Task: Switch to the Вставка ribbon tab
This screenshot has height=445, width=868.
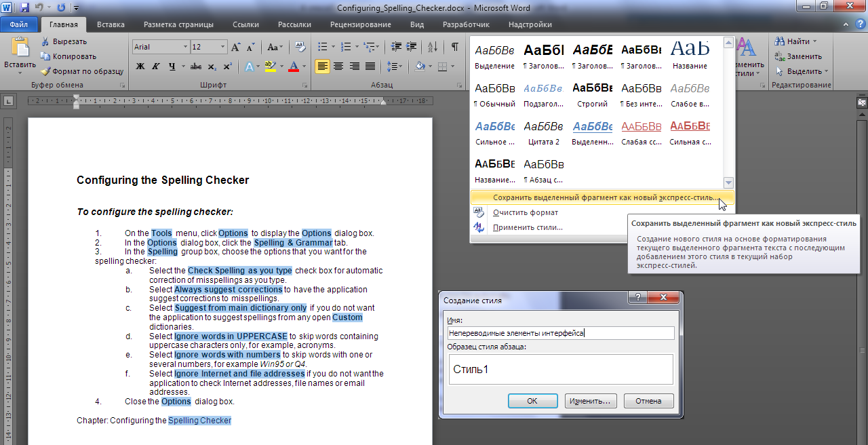Action: click(111, 24)
